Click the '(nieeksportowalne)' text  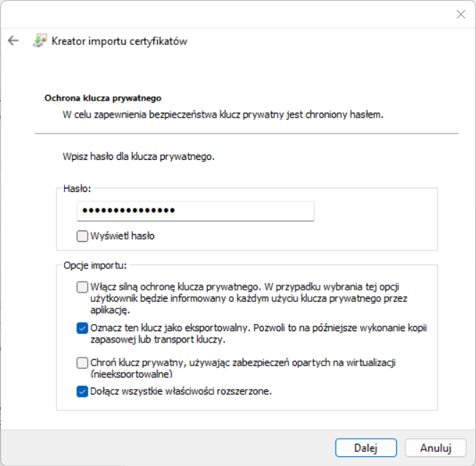coord(133,374)
